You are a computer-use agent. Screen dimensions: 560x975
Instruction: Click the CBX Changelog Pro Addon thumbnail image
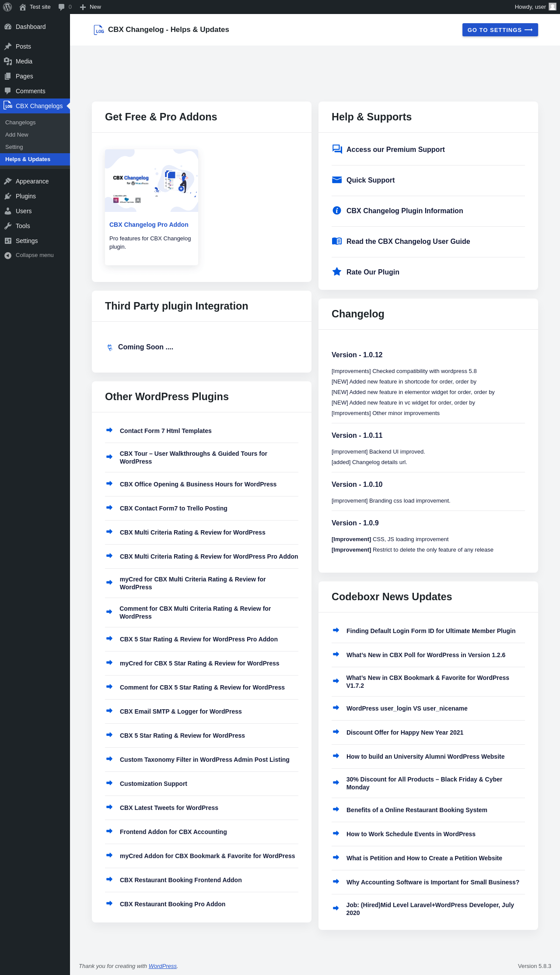coord(151,180)
